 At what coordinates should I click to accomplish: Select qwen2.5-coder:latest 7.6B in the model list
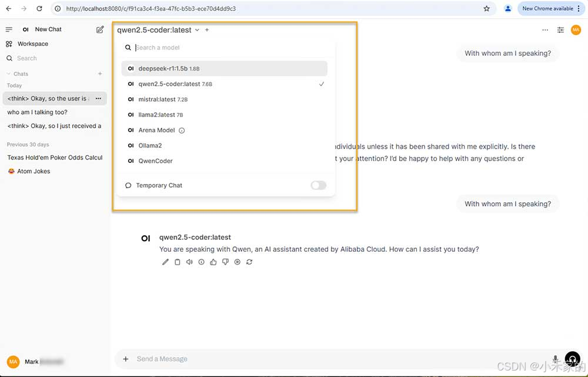point(224,84)
